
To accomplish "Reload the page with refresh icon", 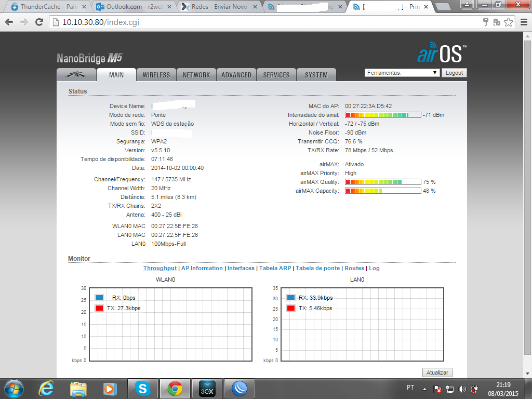I will pyautogui.click(x=39, y=22).
